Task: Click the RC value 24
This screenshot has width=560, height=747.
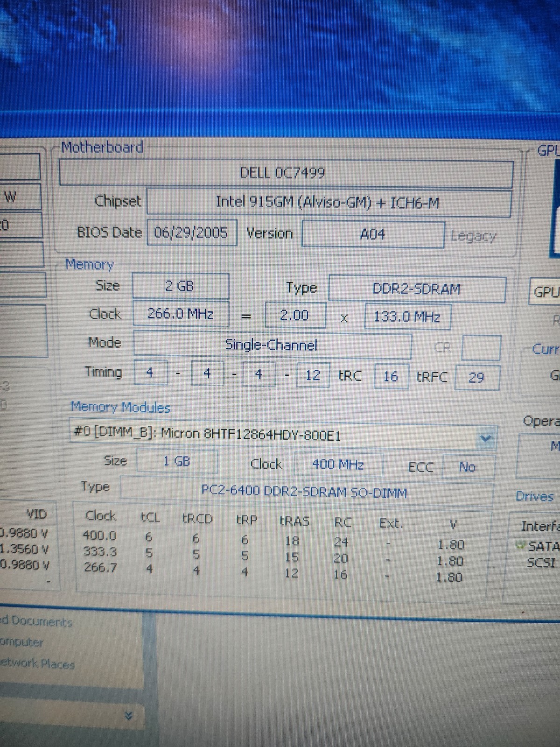Action: click(341, 542)
